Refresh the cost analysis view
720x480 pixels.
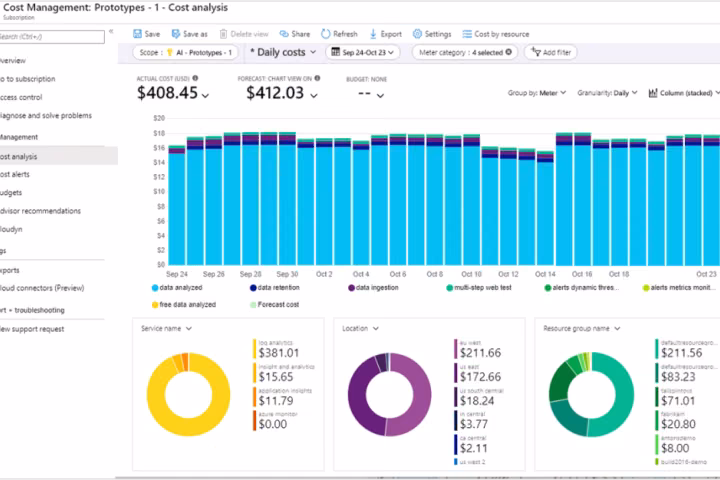pos(339,34)
